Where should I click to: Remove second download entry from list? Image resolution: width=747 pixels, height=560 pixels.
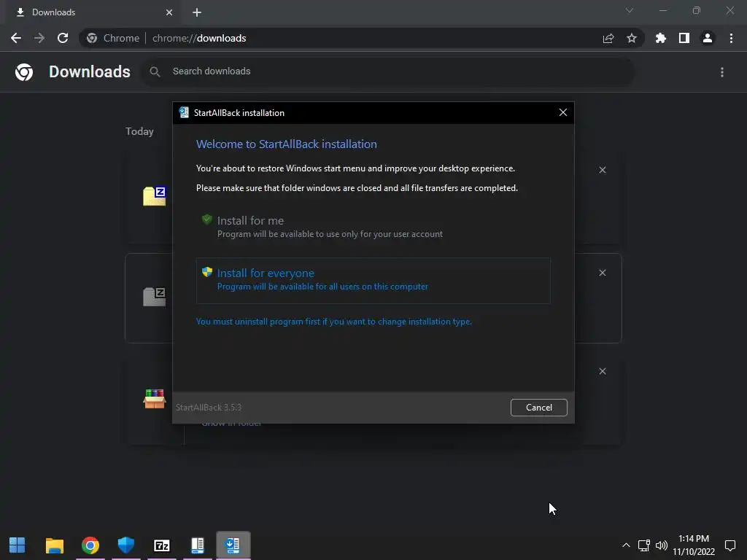[x=602, y=273]
